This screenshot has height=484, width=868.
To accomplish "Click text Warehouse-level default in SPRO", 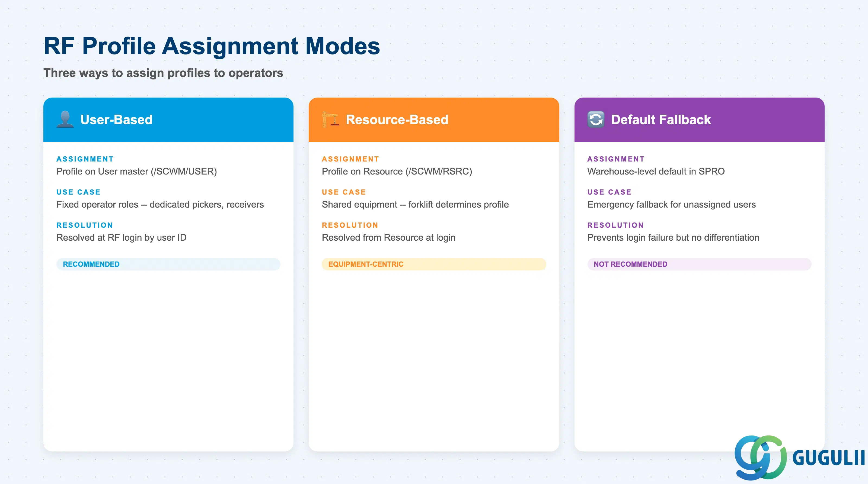I will [x=656, y=171].
